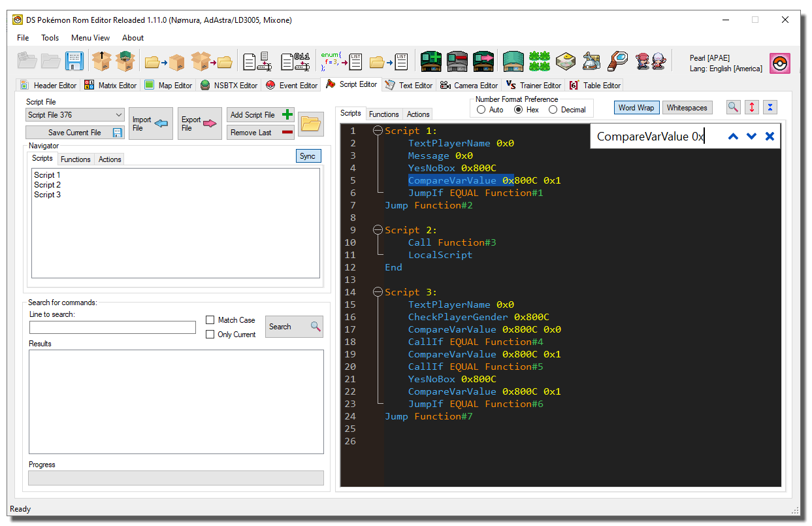The width and height of the screenshot is (812, 526).
Task: Go to next match with down arrow
Action: pyautogui.click(x=751, y=137)
